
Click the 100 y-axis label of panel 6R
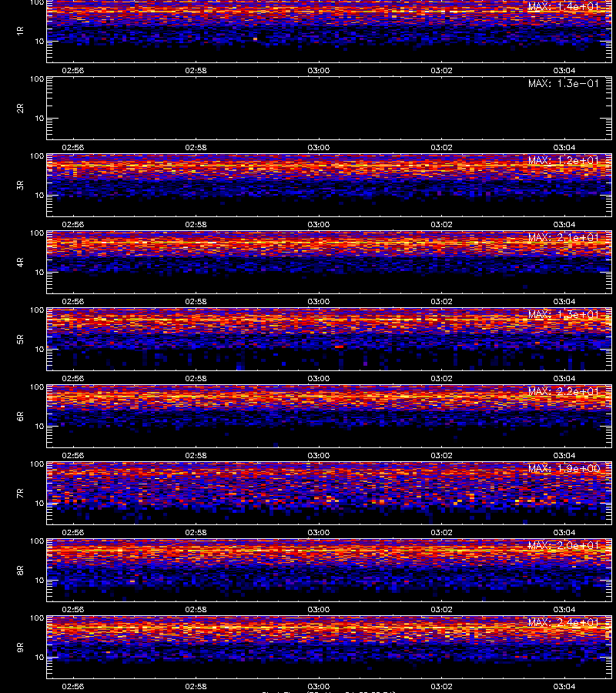click(37, 387)
